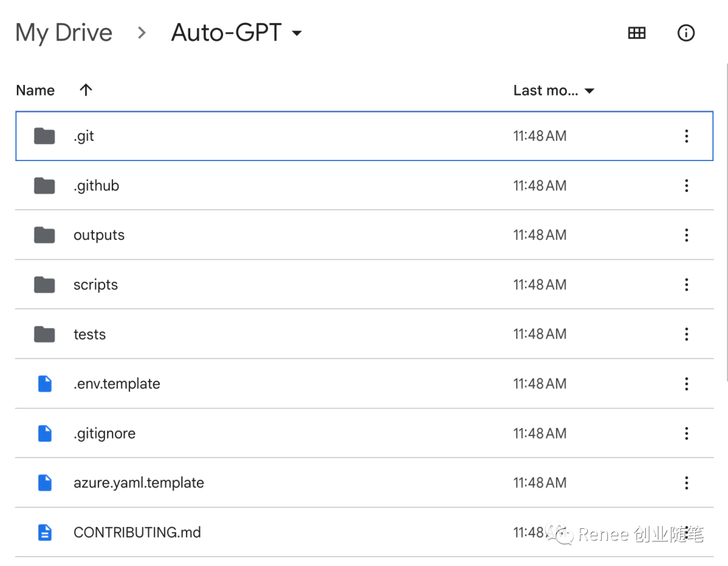Select the .git folder name
Image resolution: width=728 pixels, height=566 pixels.
tap(84, 136)
